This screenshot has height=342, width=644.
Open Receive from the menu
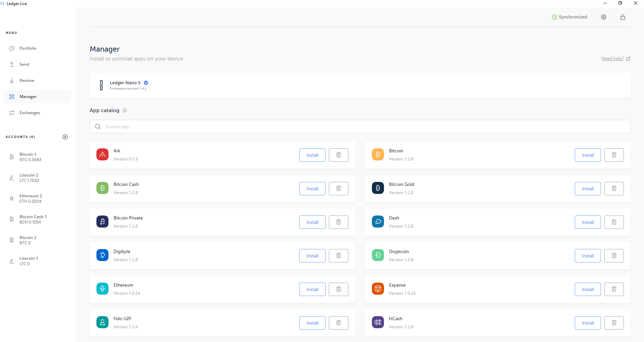[38, 81]
